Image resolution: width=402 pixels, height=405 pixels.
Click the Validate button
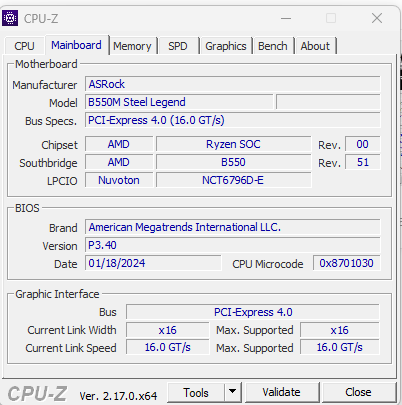pyautogui.click(x=281, y=392)
